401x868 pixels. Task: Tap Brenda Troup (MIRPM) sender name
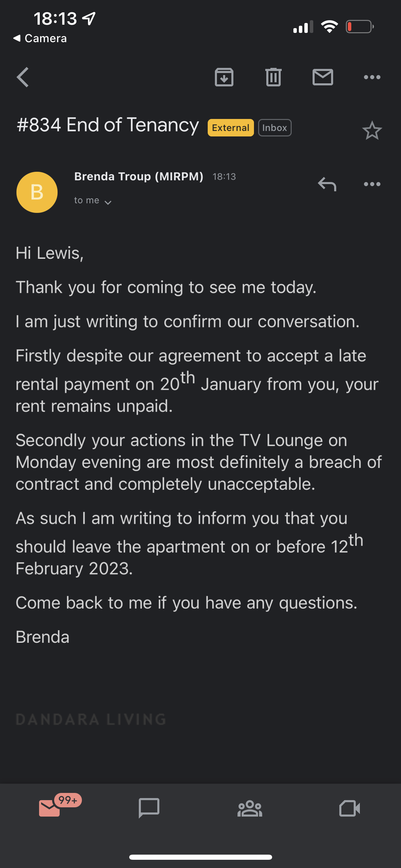pos(139,177)
